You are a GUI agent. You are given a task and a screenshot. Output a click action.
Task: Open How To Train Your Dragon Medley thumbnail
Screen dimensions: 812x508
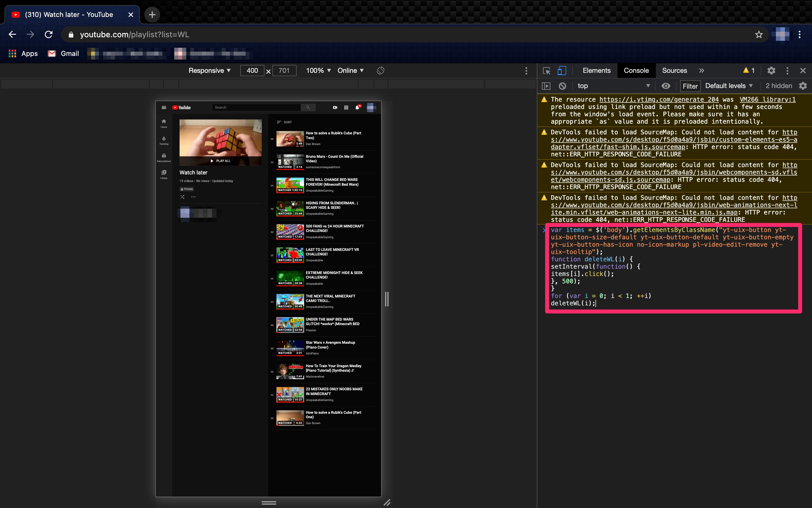pos(290,372)
